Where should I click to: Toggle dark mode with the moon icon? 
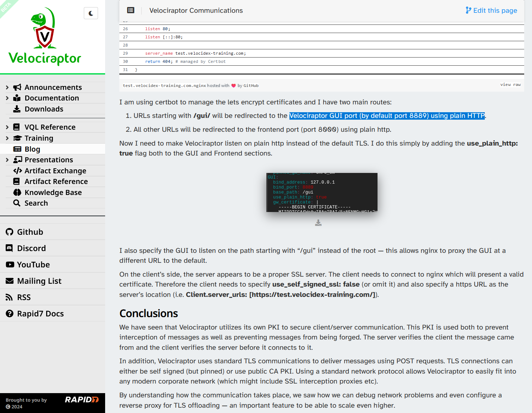91,13
